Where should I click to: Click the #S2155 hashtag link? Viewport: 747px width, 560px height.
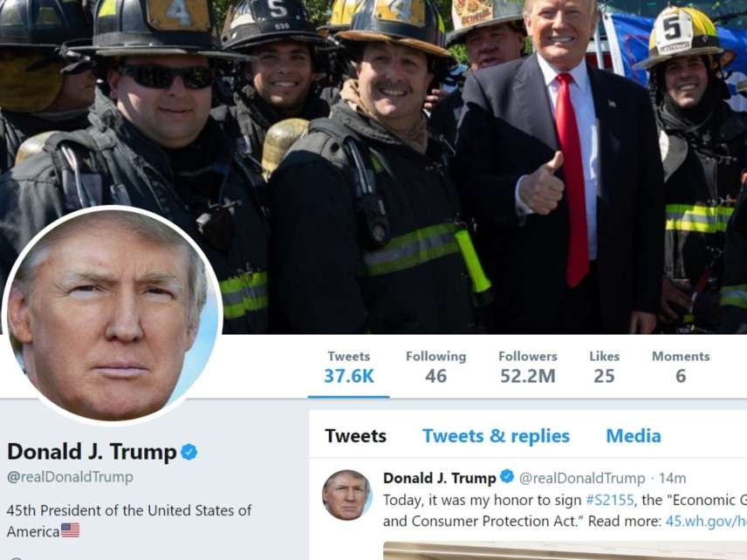tap(610, 500)
